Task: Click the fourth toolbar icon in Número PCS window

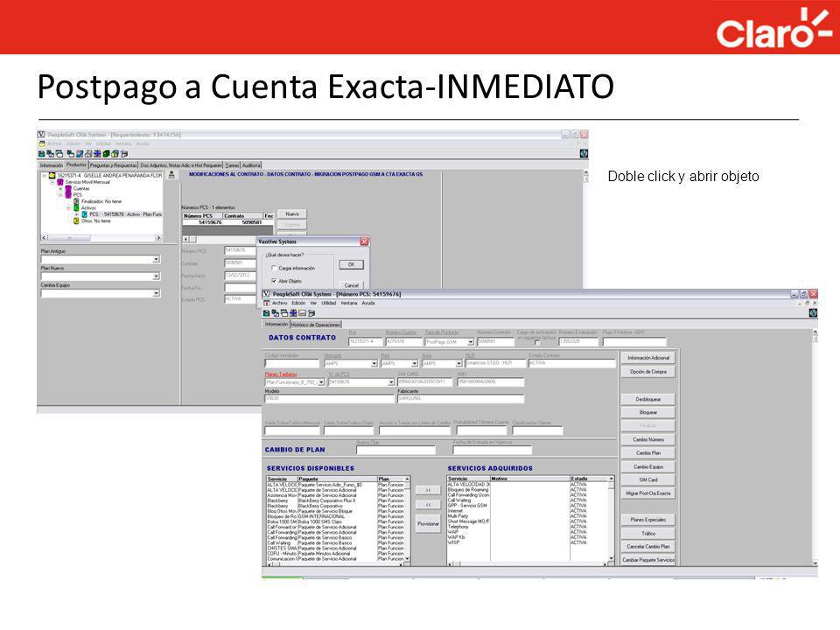Action: (293, 313)
